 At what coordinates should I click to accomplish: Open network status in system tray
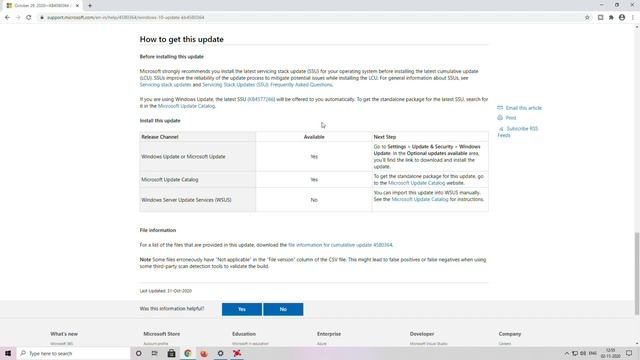point(575,353)
